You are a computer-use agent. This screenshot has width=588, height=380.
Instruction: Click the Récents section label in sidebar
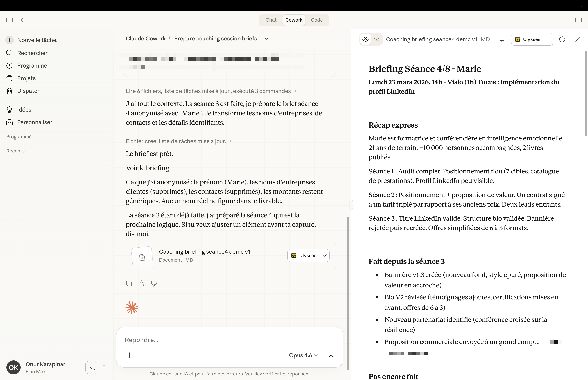point(15,151)
